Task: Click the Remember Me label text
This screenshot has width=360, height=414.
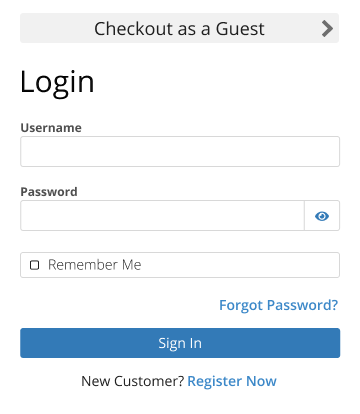Action: click(95, 265)
